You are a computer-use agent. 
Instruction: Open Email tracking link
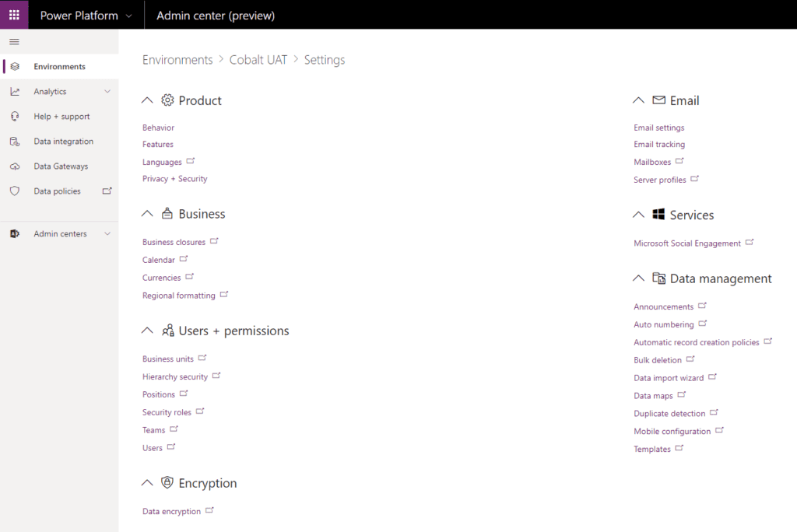click(659, 145)
